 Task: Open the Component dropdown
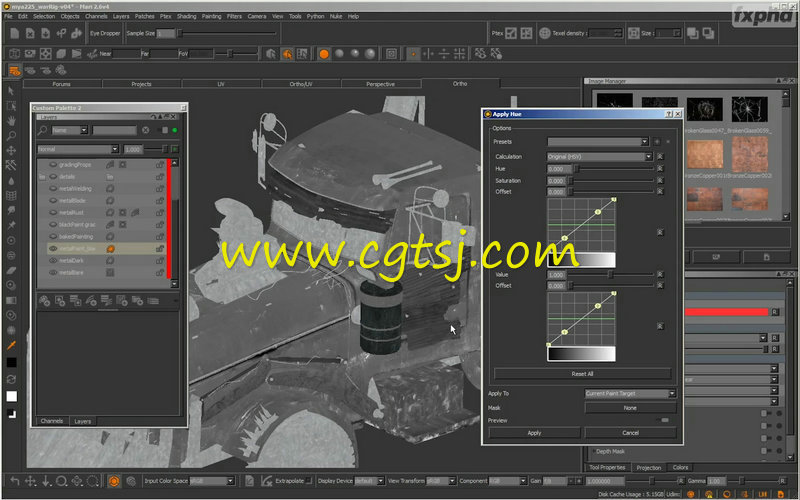(508, 481)
